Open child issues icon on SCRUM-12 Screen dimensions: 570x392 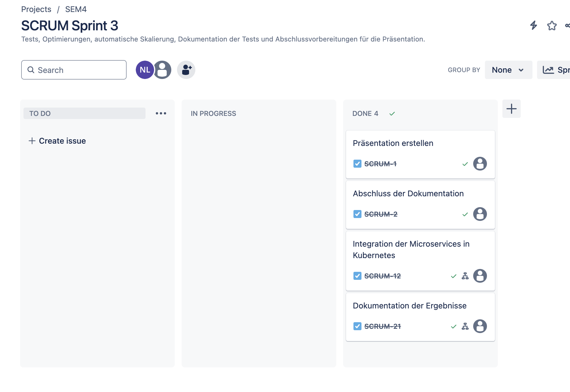(x=465, y=276)
